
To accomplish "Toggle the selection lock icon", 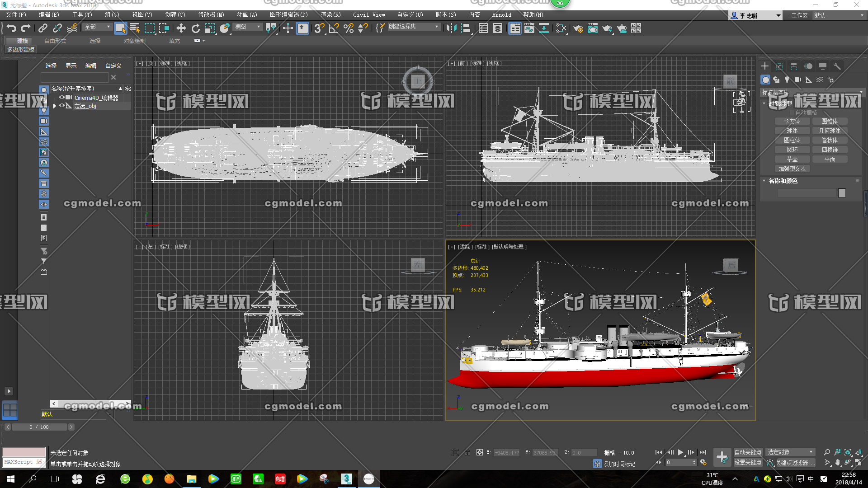I will 467,452.
